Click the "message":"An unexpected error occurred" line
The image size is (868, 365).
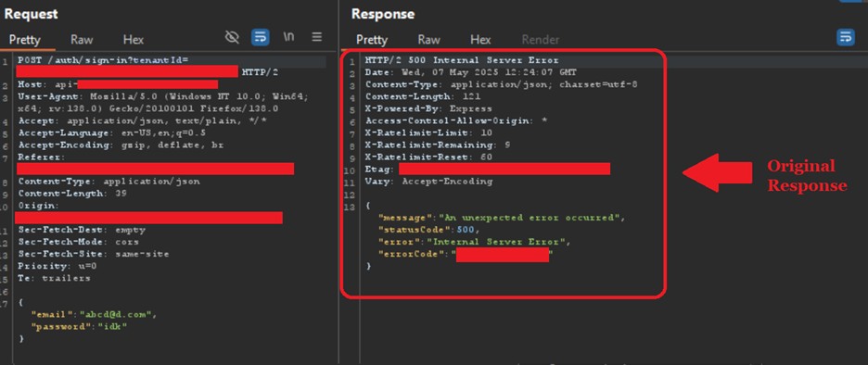pyautogui.click(x=502, y=218)
